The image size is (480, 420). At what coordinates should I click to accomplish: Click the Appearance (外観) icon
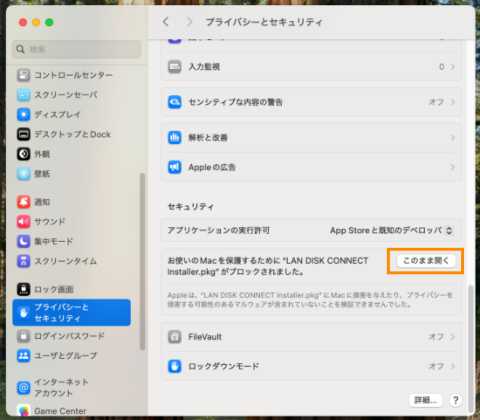23,154
